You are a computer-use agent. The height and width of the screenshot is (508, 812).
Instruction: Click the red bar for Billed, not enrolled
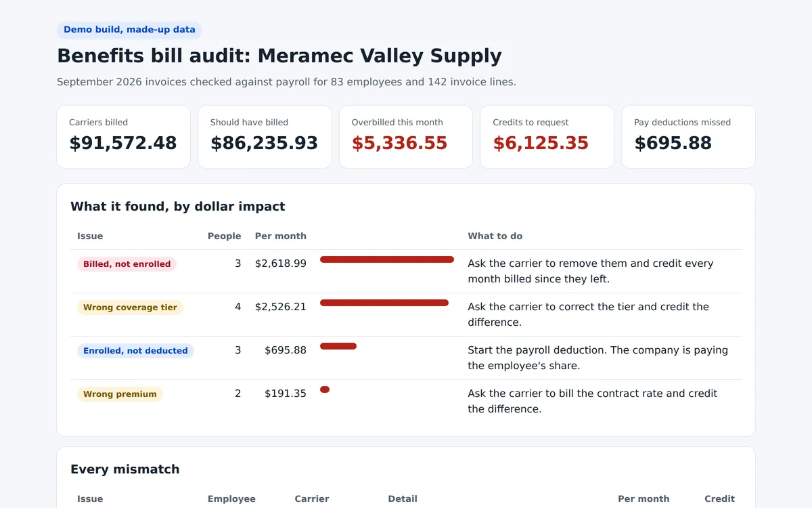click(387, 259)
